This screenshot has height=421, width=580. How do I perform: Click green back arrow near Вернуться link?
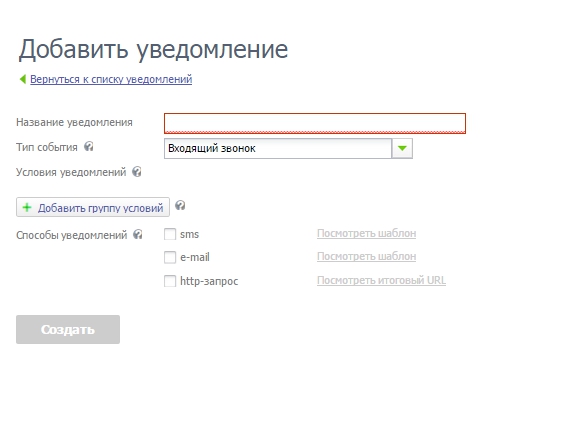[x=23, y=79]
